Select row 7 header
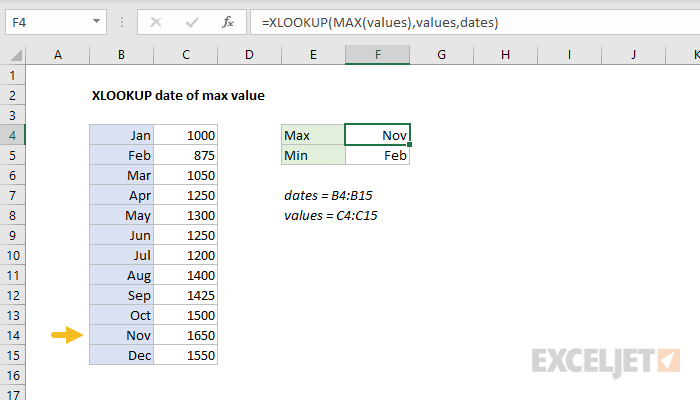700x400 pixels. click(x=12, y=196)
